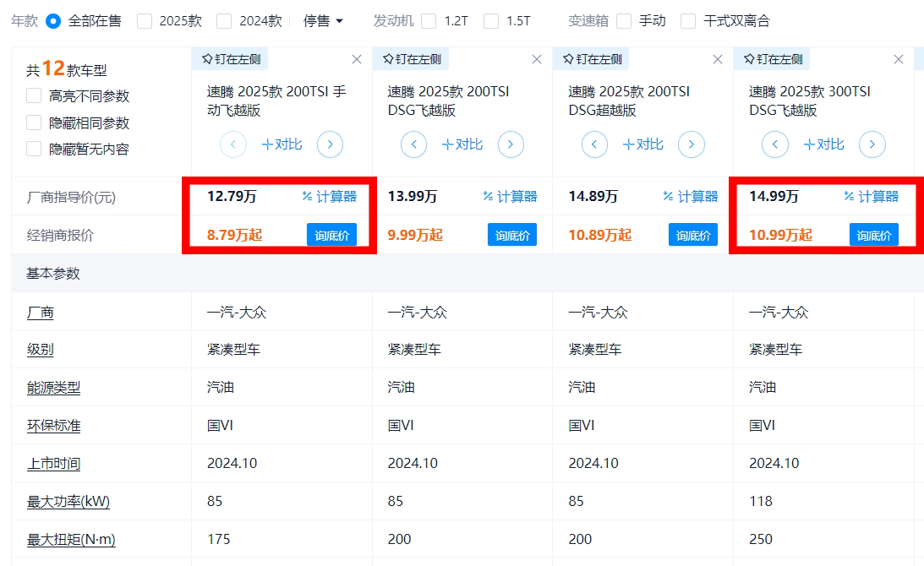Click the 118 max power value
The image size is (924, 566).
pyautogui.click(x=761, y=501)
